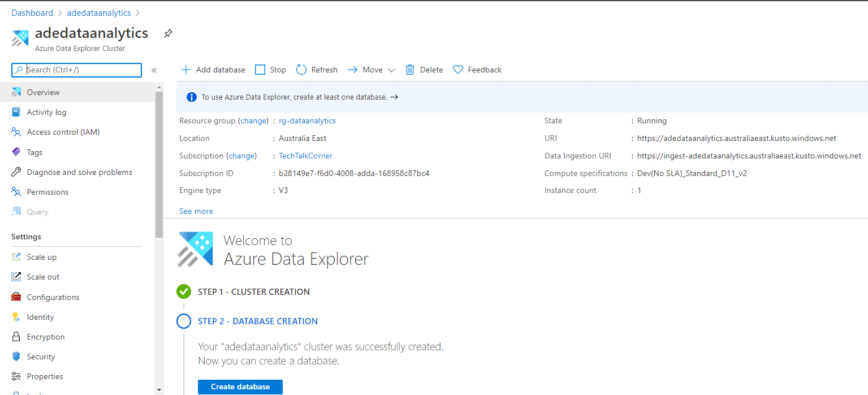Click the Overview icon in sidebar

16,92
